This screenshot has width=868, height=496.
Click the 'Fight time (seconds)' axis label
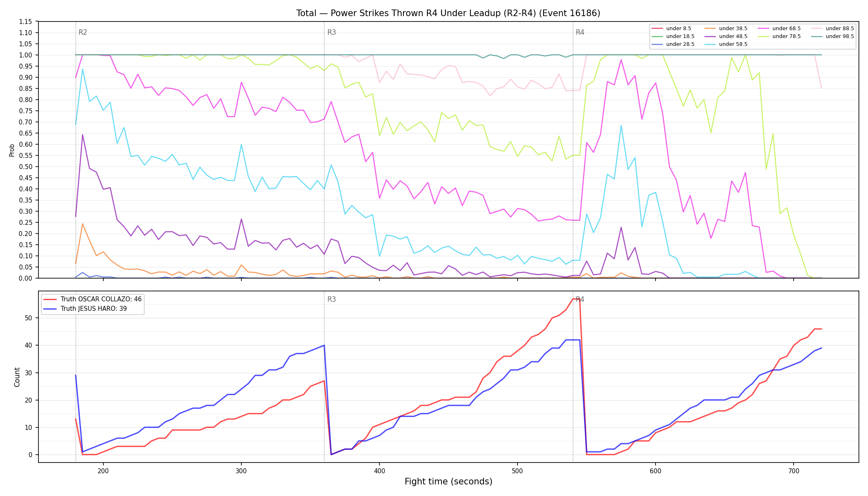click(448, 482)
